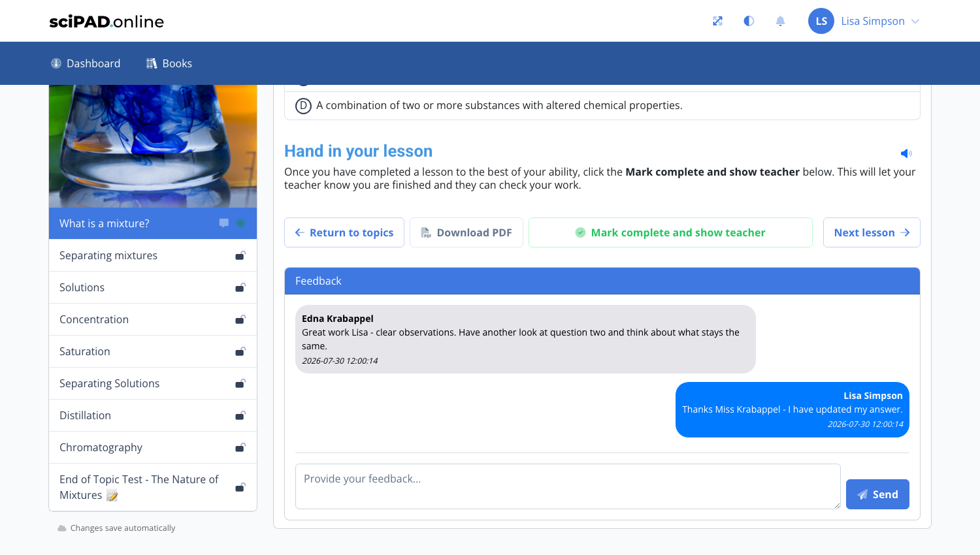Toggle fullscreen expand icon in header

click(x=717, y=21)
